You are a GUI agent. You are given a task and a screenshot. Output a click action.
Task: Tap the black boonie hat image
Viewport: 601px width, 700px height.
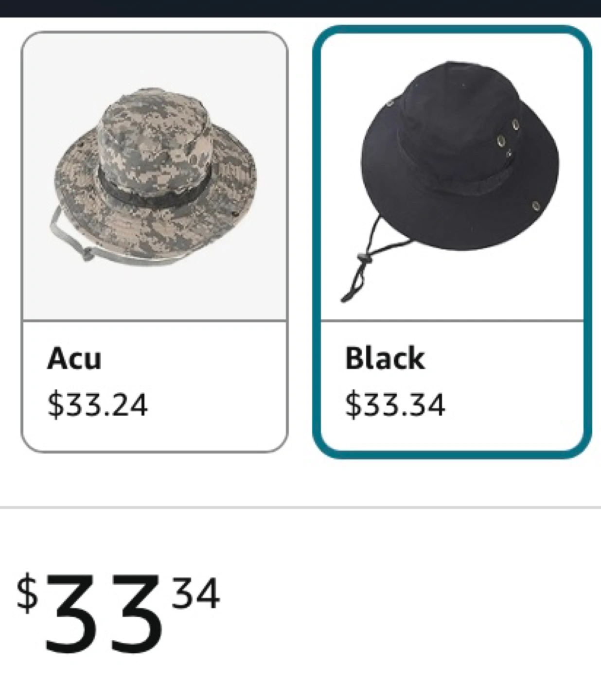point(450,180)
